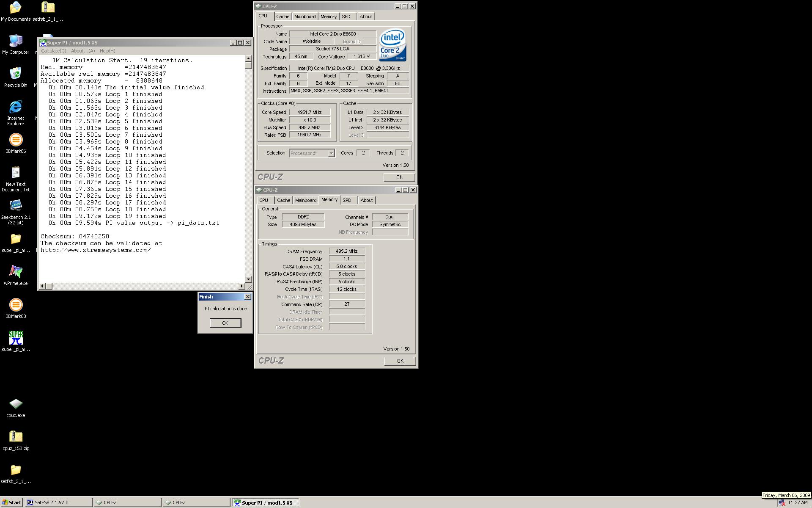Image resolution: width=812 pixels, height=508 pixels.
Task: Launch cpuz.exe desktop icon
Action: (x=16, y=408)
